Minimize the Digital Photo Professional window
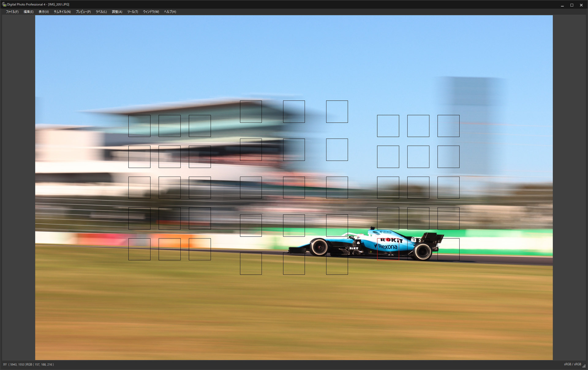 tap(562, 5)
